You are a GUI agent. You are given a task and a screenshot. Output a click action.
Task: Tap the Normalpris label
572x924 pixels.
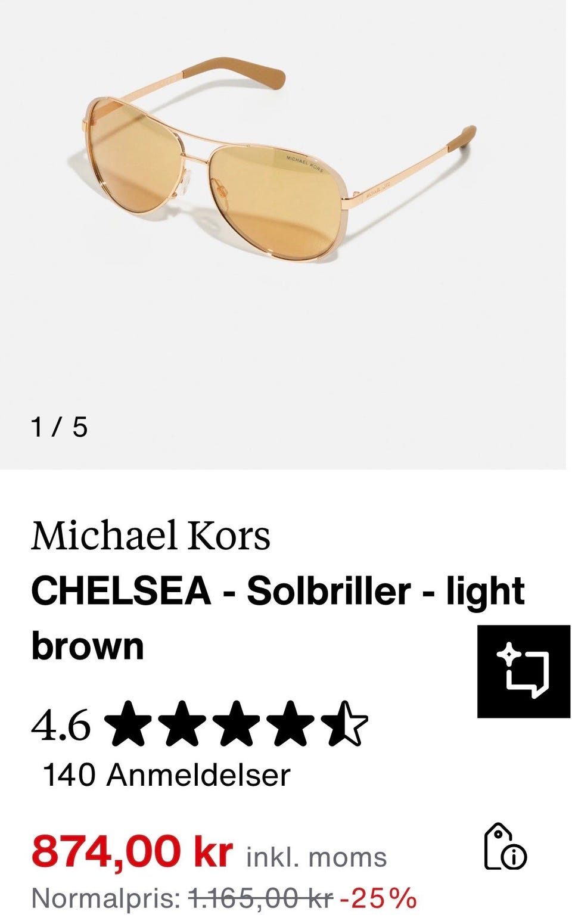click(x=106, y=898)
